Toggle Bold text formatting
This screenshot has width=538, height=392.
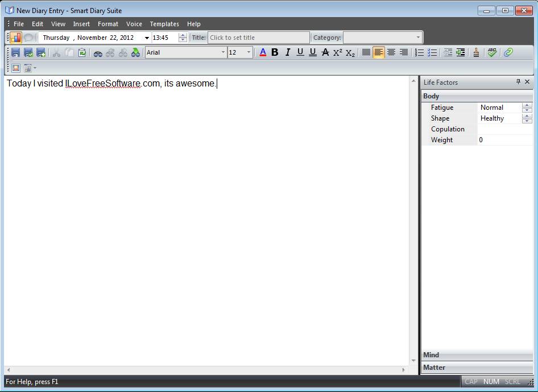[275, 52]
